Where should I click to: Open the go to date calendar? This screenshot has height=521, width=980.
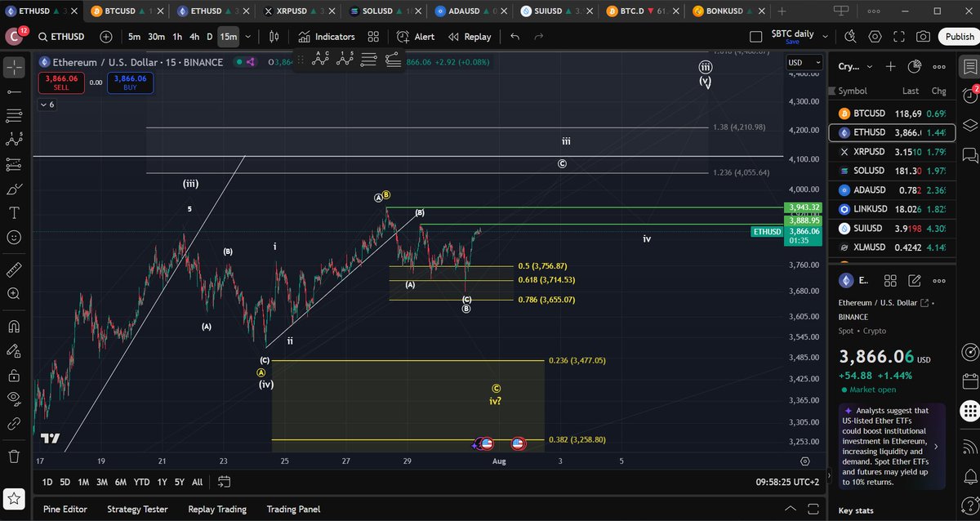point(225,482)
